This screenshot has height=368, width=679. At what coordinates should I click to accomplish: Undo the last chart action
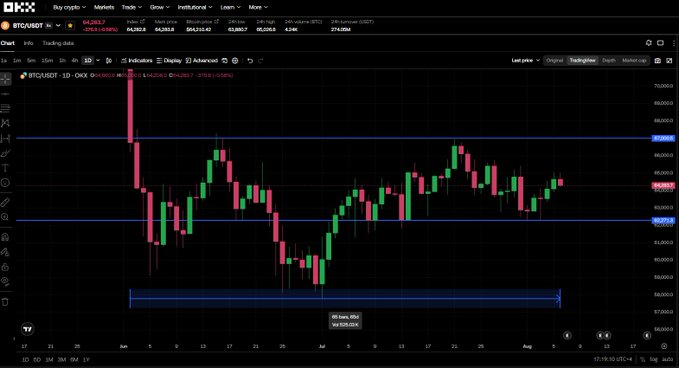coord(250,61)
